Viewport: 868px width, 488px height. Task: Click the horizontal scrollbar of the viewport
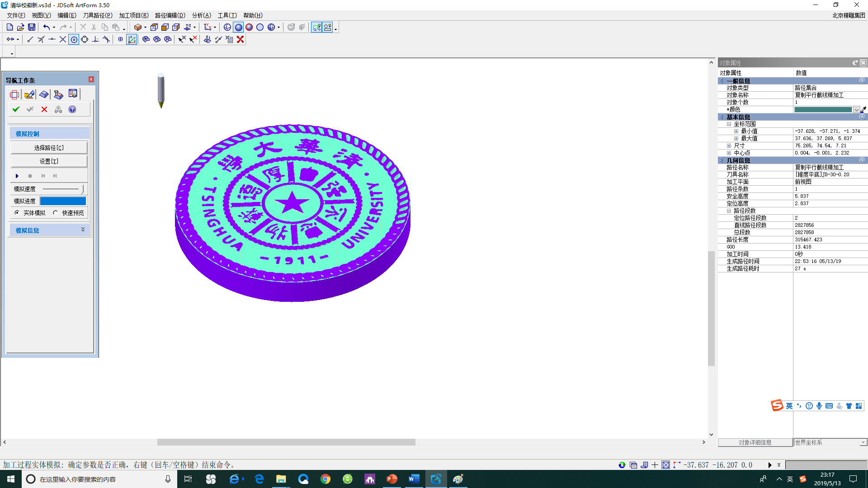(x=286, y=442)
